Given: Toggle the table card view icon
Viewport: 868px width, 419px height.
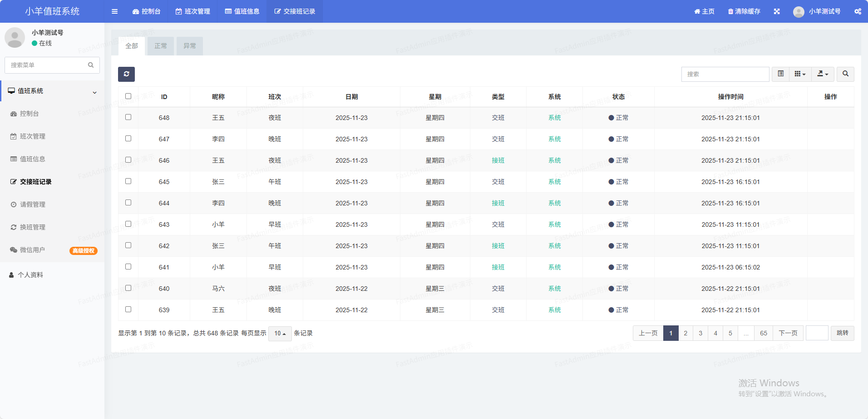Looking at the screenshot, I should [780, 74].
